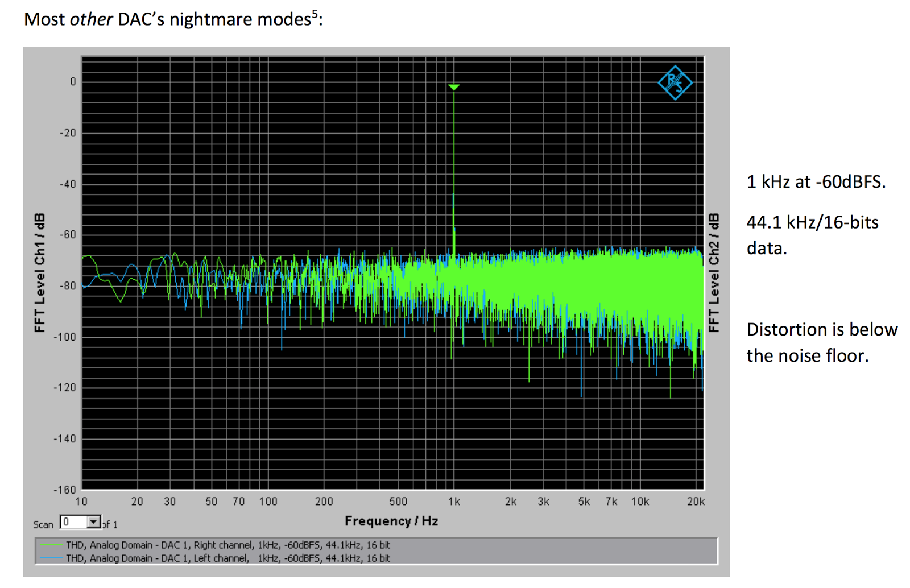
Task: Select the Right channel green legend entry
Action: [215, 545]
